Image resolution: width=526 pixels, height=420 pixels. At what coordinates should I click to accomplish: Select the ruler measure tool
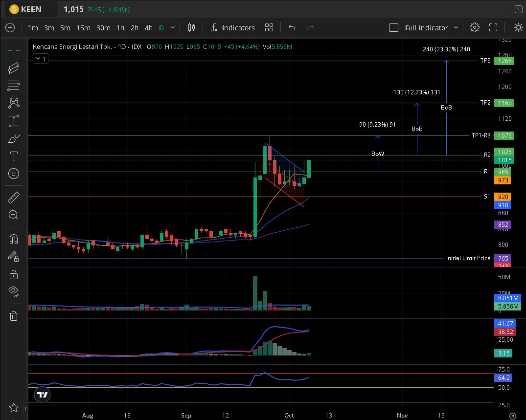(x=14, y=198)
